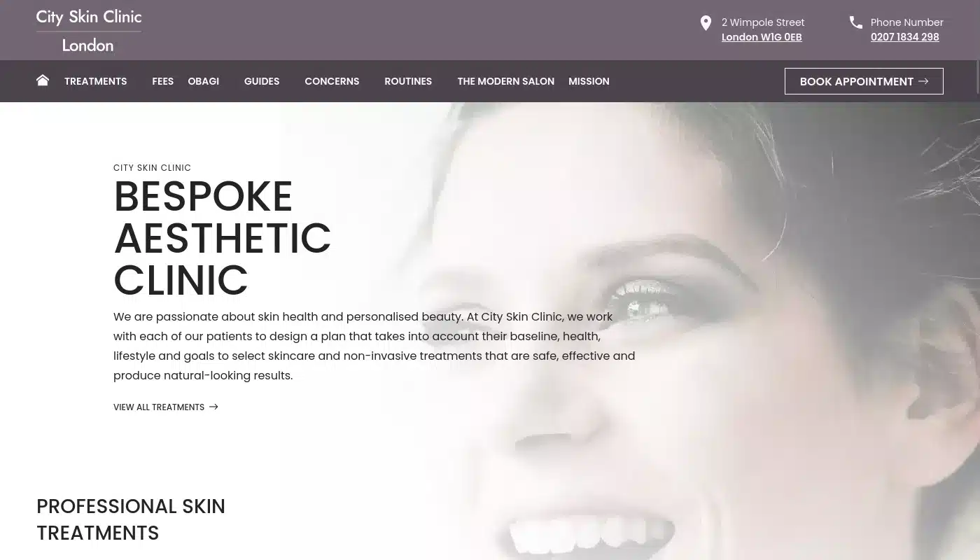This screenshot has width=980, height=560.
Task: Click the home icon in navigation bar
Action: point(43,80)
